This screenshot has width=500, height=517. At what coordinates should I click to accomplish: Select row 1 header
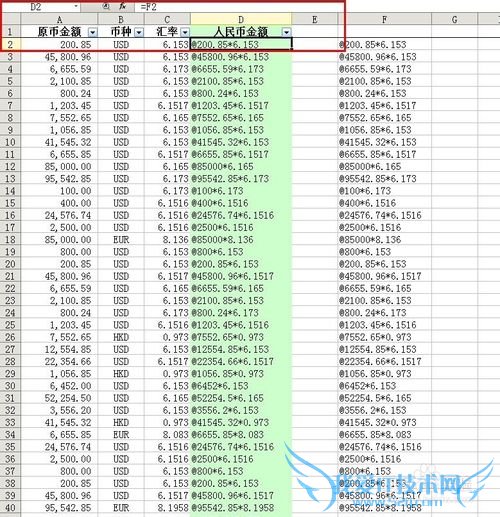[10, 32]
